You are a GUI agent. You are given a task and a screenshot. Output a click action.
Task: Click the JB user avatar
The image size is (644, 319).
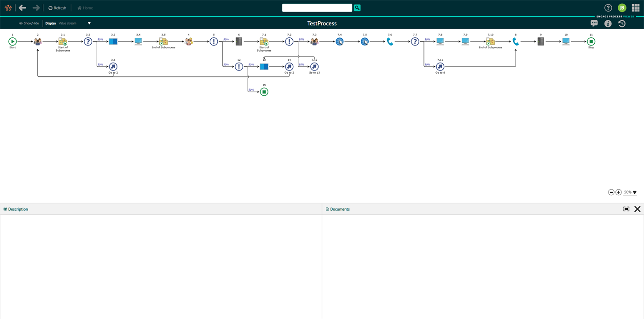coord(622,8)
